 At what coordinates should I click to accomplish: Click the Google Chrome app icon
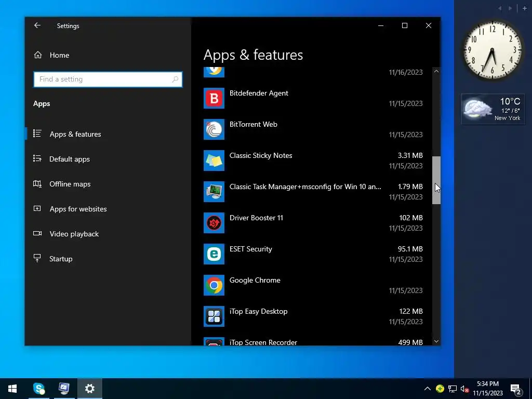click(x=214, y=285)
